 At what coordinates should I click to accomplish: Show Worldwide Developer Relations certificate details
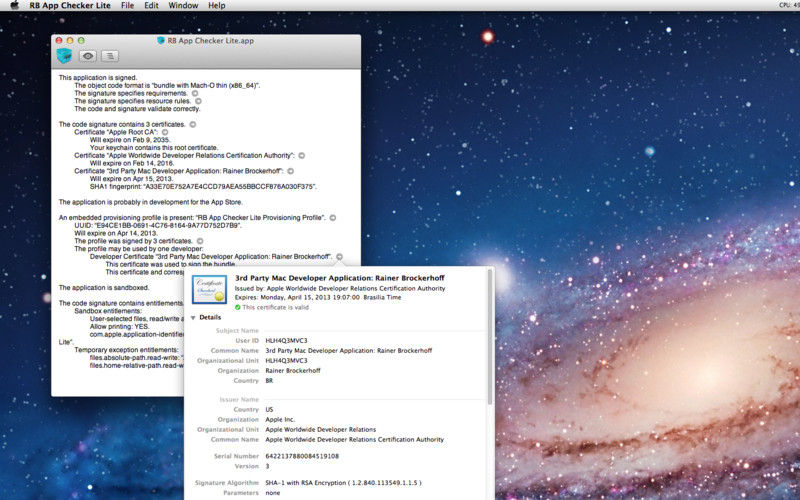pos(302,155)
